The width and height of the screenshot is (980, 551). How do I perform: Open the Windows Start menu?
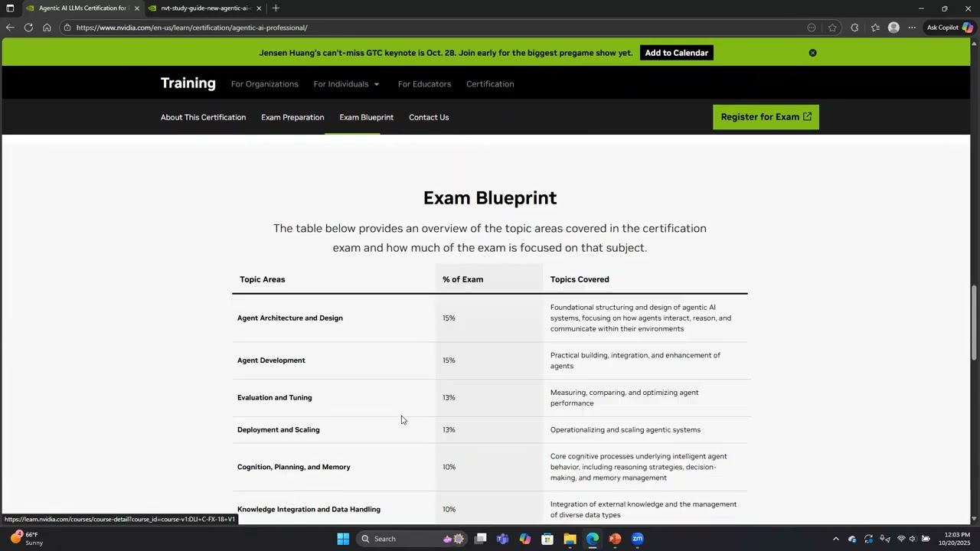343,539
